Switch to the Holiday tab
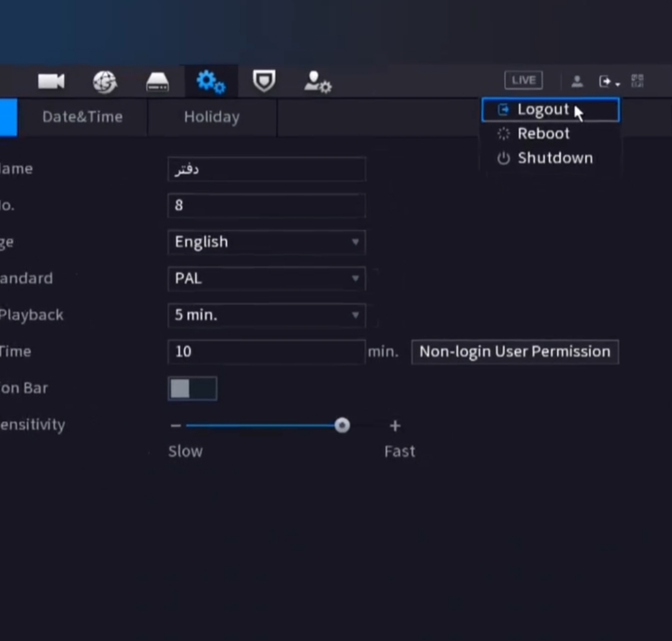672x641 pixels. point(212,117)
